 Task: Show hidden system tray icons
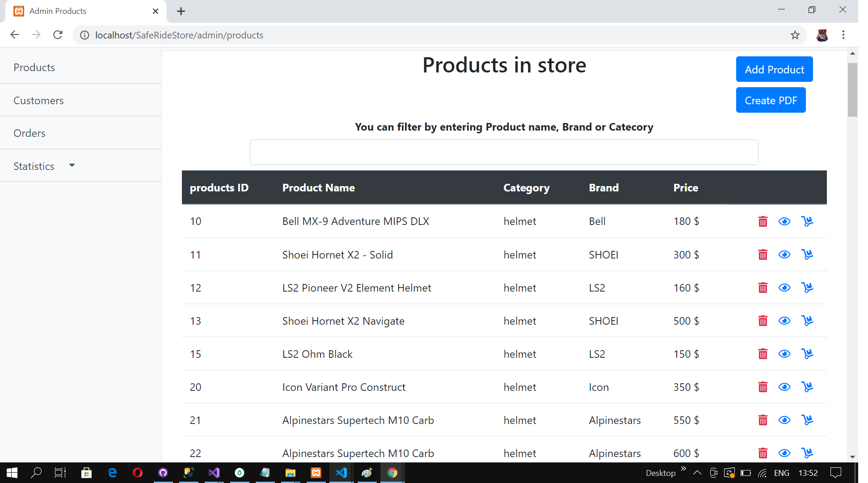tap(697, 473)
